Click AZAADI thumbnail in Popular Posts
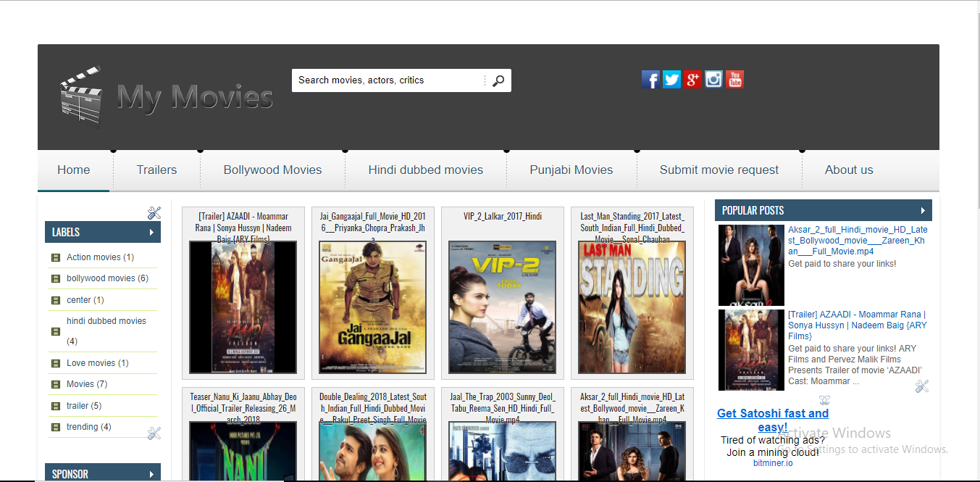Screen dimensions: 980x482 coord(751,350)
